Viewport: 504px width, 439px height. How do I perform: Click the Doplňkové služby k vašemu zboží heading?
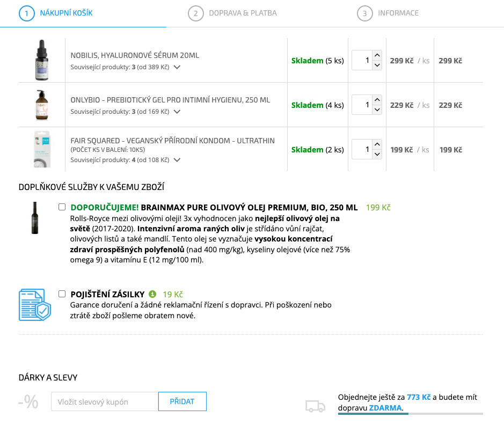[91, 187]
